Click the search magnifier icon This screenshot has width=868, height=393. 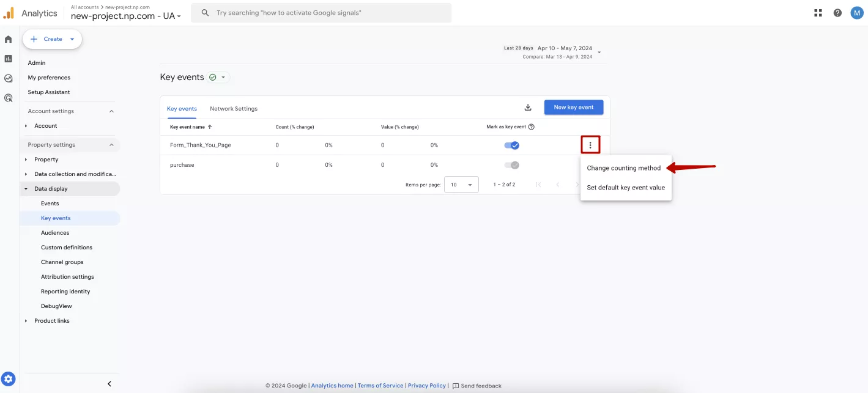click(206, 13)
